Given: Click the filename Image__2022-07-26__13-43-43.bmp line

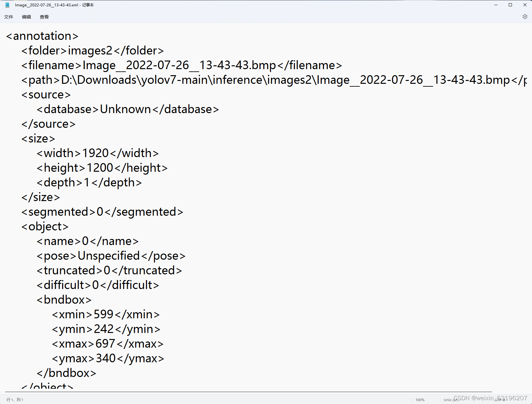Looking at the screenshot, I should click(182, 65).
